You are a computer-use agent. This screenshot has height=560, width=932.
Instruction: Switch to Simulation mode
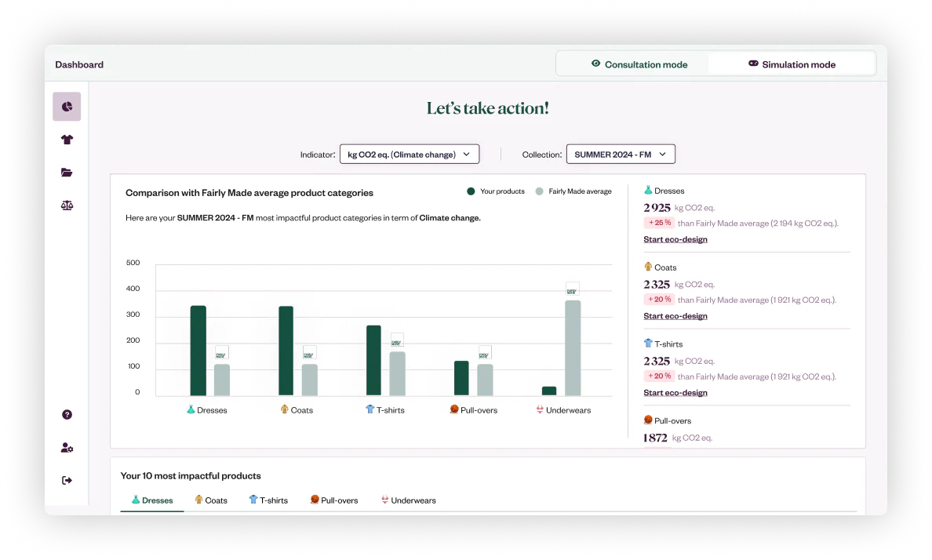pyautogui.click(x=792, y=64)
